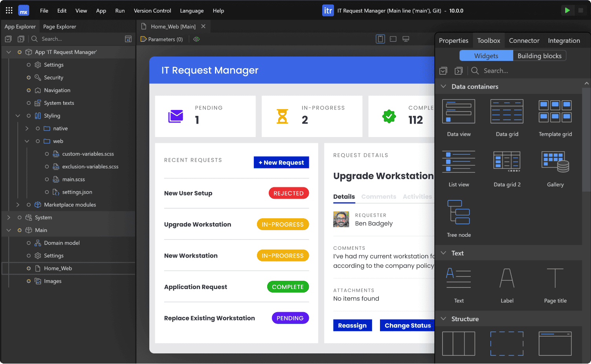Switch to desktop device preview icon

coord(406,39)
